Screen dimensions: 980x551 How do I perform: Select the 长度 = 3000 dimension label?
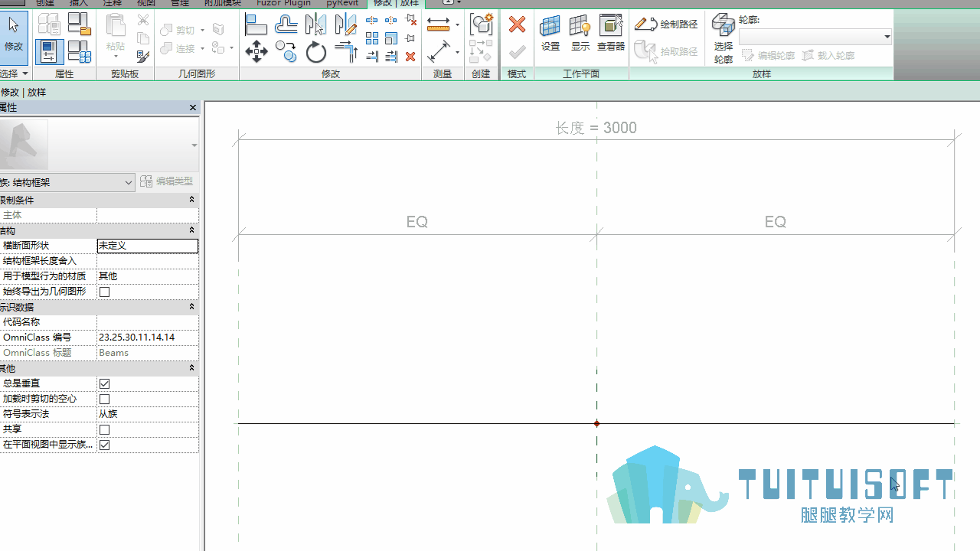(x=596, y=128)
